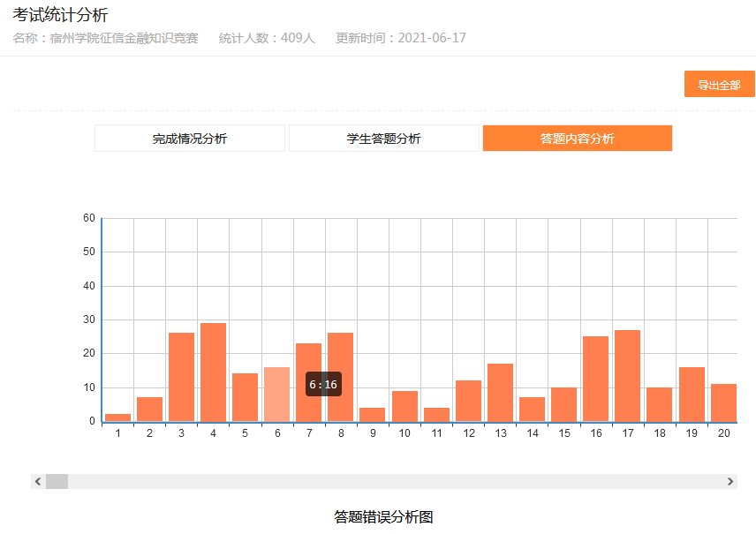This screenshot has width=756, height=534.
Task: Select the bar for question 17
Action: click(627, 376)
